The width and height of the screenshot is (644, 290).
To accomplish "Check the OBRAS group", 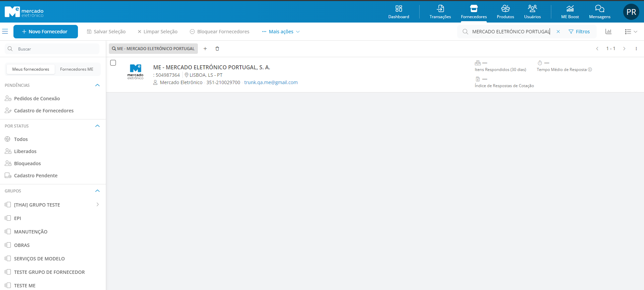I will coord(8,245).
